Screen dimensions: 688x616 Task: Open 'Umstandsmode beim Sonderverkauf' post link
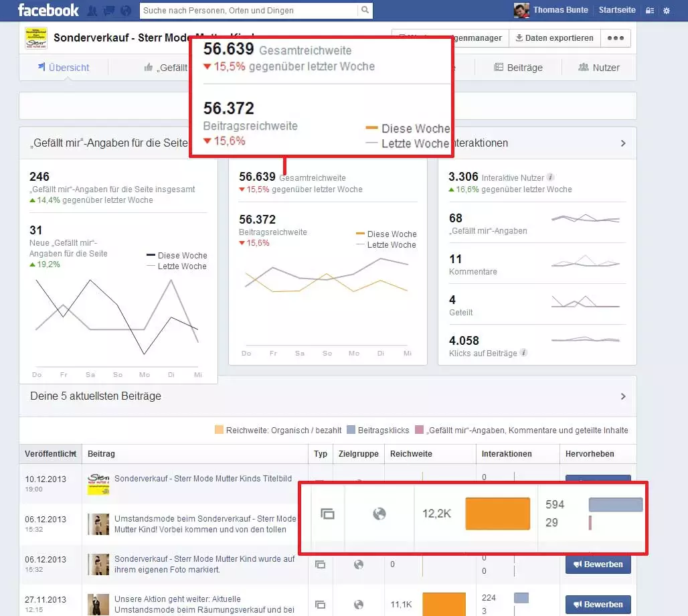pos(205,524)
